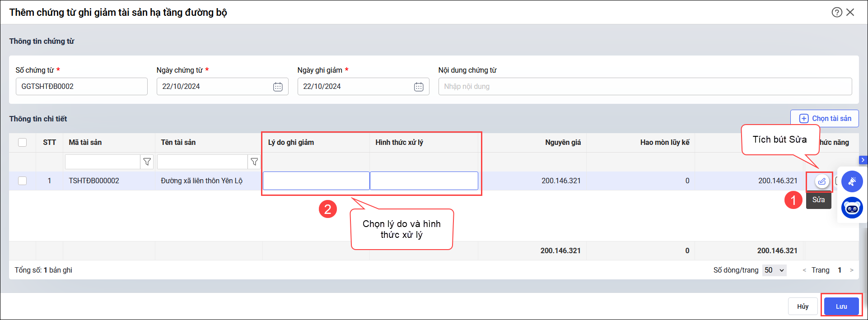868x320 pixels.
Task: Open the help question mark icon
Action: coord(836,12)
